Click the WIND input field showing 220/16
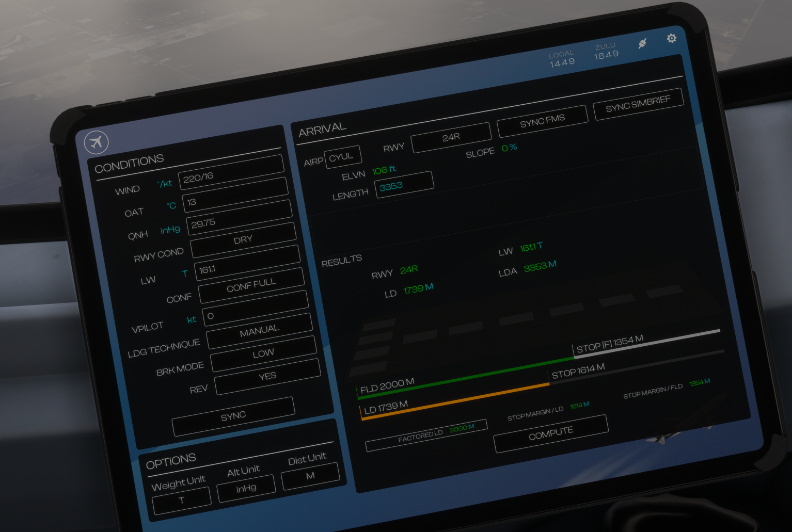This screenshot has height=532, width=792. pyautogui.click(x=231, y=171)
